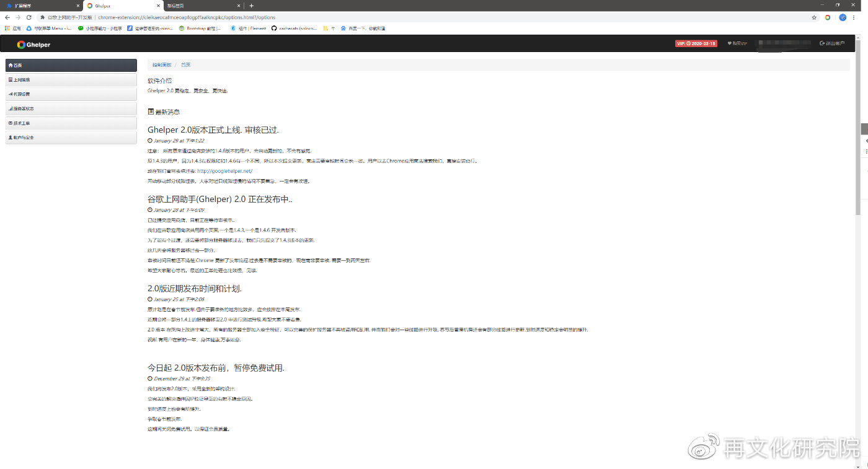Open 上网策略 in the sidebar
Screen dimensions: 868x469
pyautogui.click(x=71, y=80)
